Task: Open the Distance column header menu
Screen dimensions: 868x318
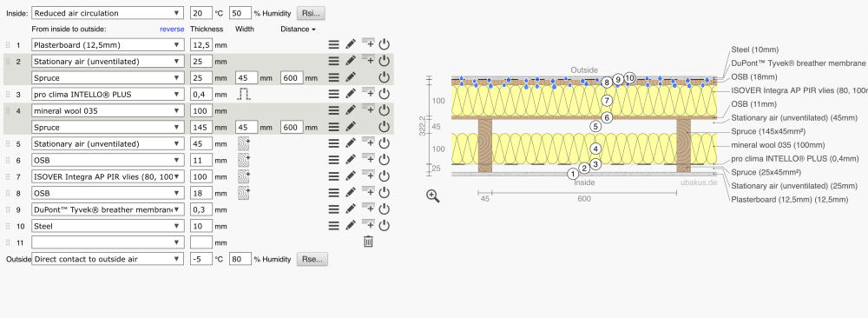Action: 298,29
